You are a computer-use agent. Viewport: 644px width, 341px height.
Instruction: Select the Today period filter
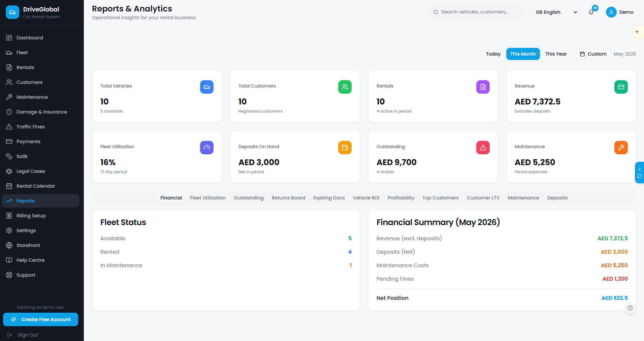[x=493, y=54]
